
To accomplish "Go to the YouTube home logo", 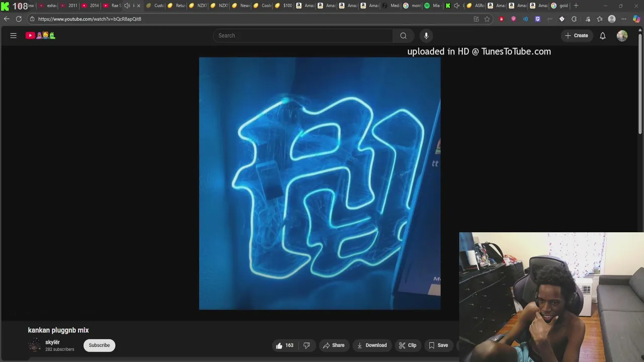I will click(40, 36).
